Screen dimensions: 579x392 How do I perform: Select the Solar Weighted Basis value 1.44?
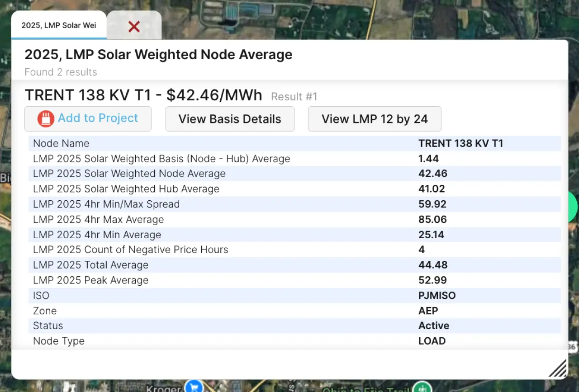(428, 159)
